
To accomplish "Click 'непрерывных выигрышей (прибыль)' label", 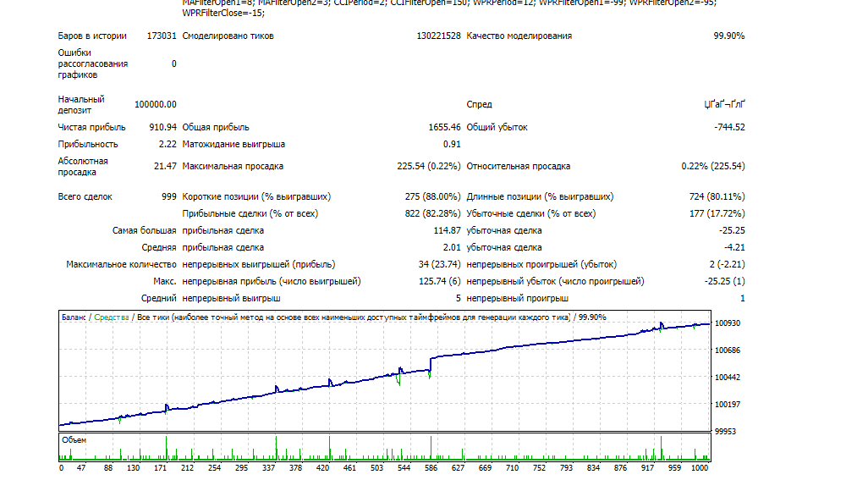I will [x=259, y=265].
